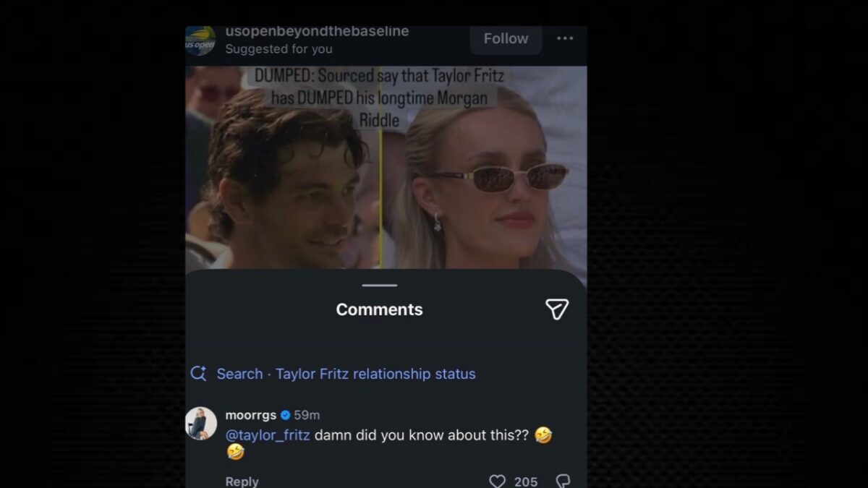Search Taylor Fritz relationship status
The image size is (868, 488).
click(x=375, y=374)
